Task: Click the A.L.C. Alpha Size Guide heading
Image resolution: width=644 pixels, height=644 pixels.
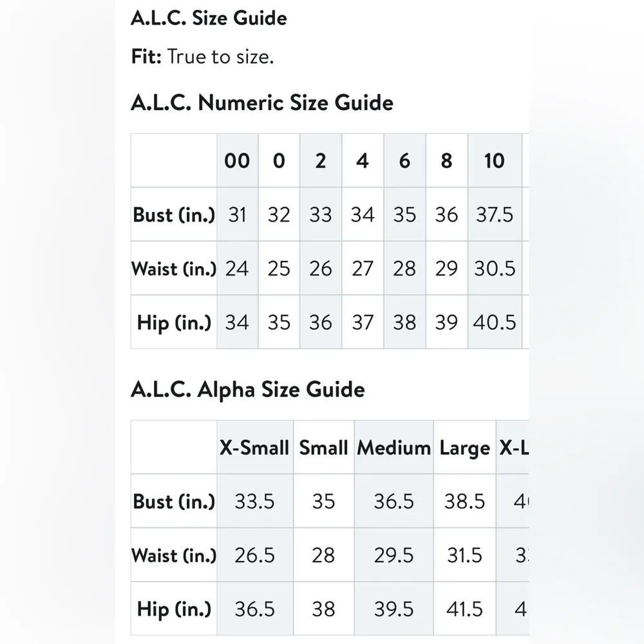Action: (x=247, y=390)
